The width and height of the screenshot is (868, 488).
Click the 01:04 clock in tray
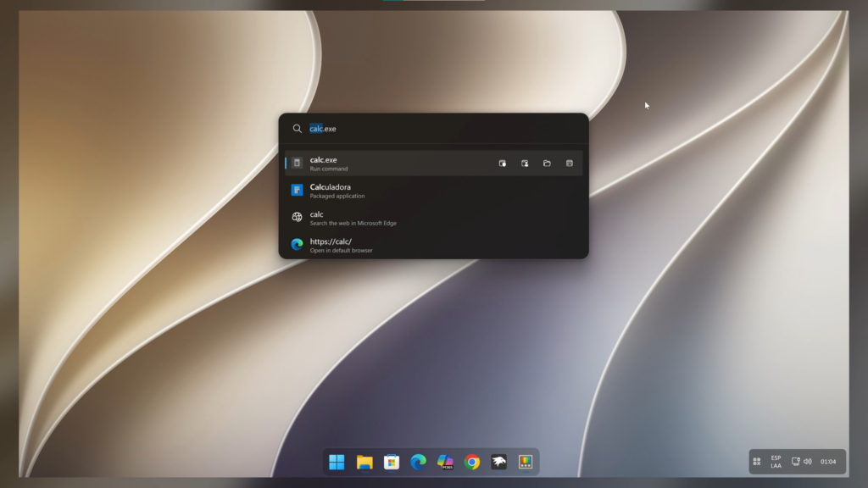[828, 462]
